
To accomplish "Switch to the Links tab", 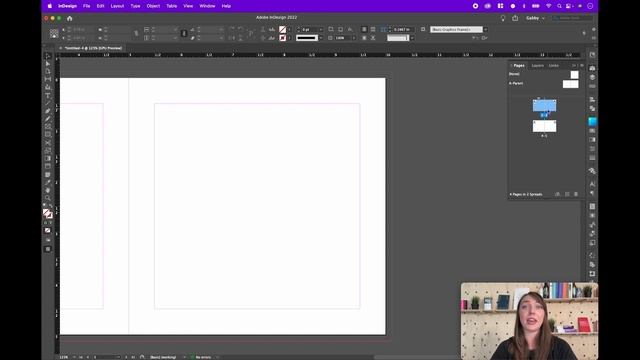I will pos(554,65).
